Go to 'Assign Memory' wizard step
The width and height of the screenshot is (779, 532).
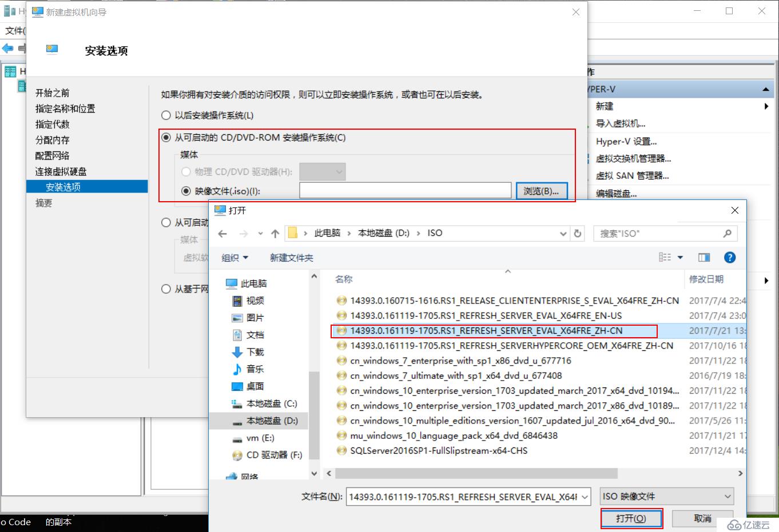(x=52, y=140)
